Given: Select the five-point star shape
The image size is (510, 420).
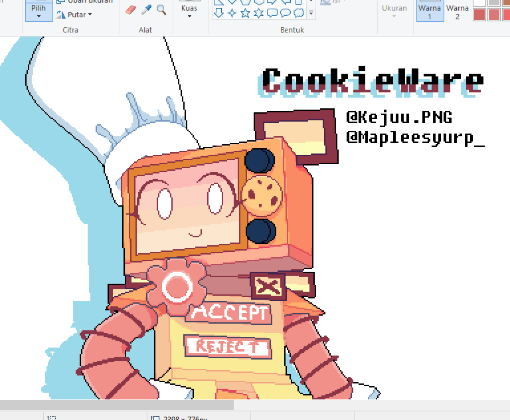Looking at the screenshot, I should coord(245,13).
